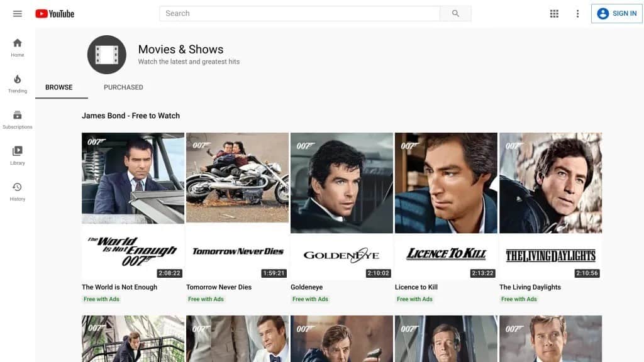Click Free with Ads under The World is Not Enough
The width and height of the screenshot is (644, 362).
(101, 299)
